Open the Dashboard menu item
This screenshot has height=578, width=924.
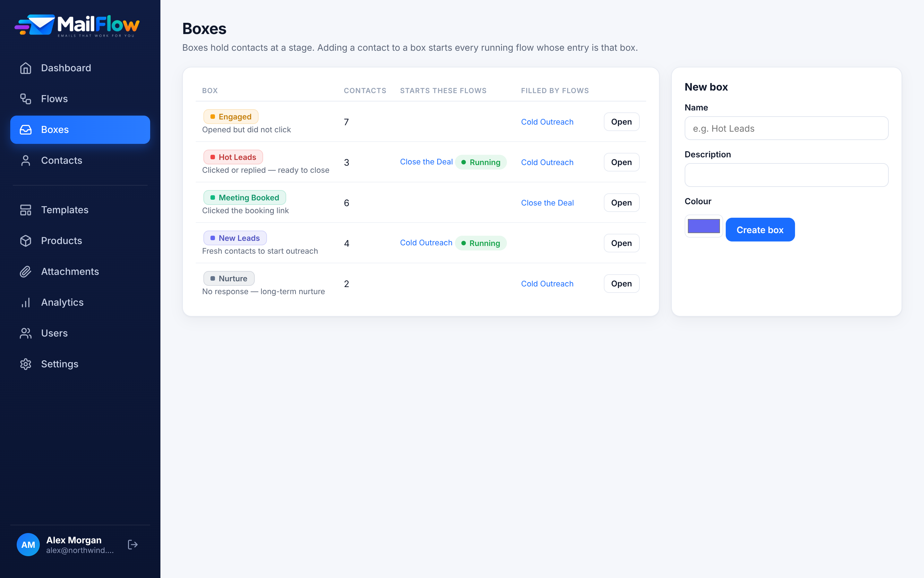[80, 68]
